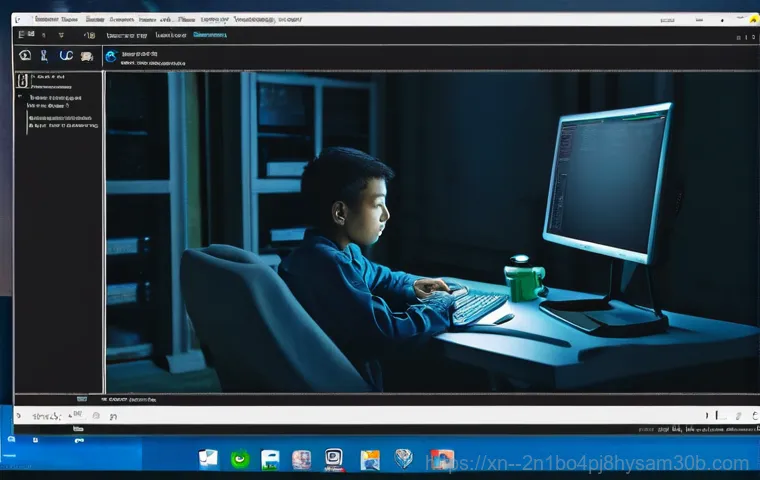Open the monitor-shaped app in the taskbar

click(334, 459)
